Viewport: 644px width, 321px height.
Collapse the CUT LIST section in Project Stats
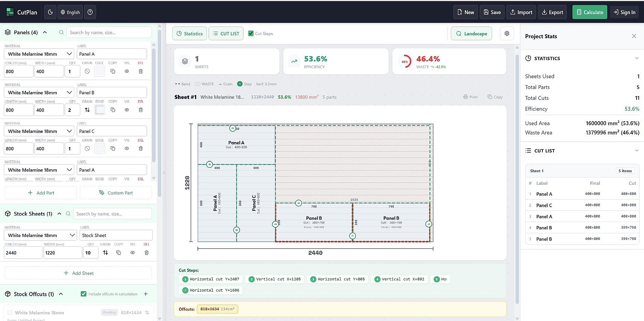637,150
